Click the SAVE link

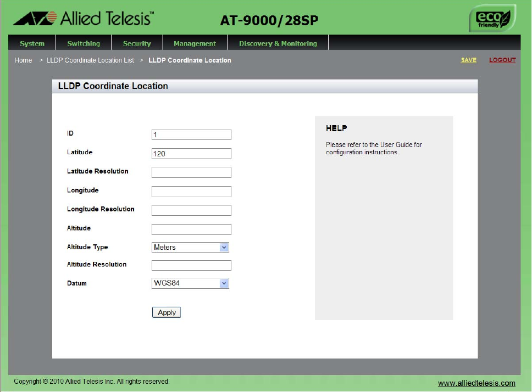tap(469, 60)
